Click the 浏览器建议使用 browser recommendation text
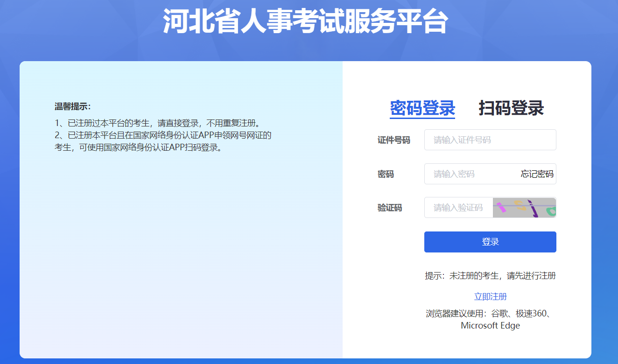 coord(490,313)
